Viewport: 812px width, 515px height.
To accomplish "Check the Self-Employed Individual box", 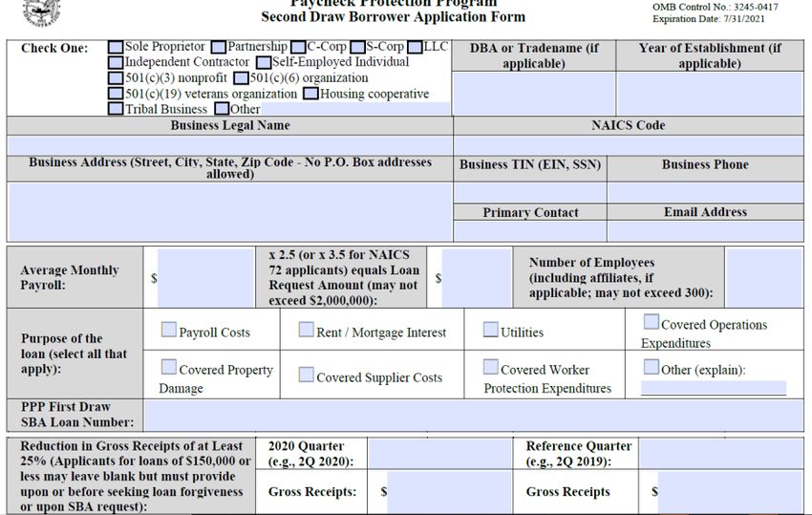I will [264, 62].
